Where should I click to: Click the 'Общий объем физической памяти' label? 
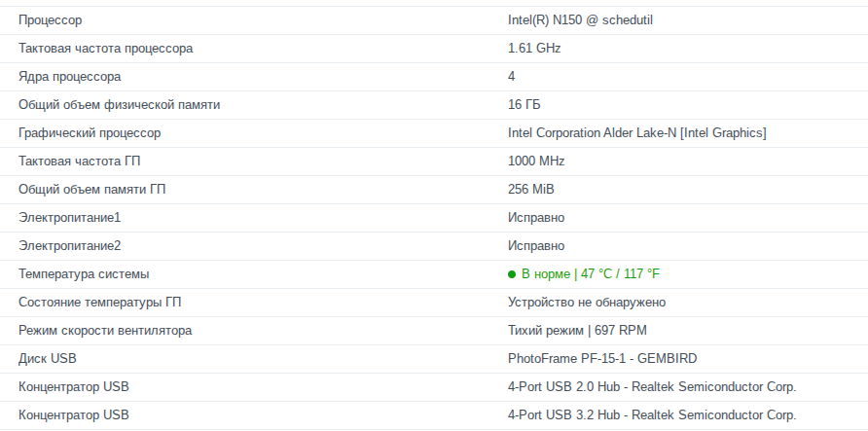coord(119,104)
